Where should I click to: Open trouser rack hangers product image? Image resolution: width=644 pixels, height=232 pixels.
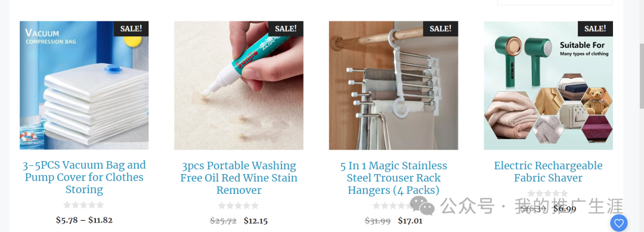[x=394, y=85]
